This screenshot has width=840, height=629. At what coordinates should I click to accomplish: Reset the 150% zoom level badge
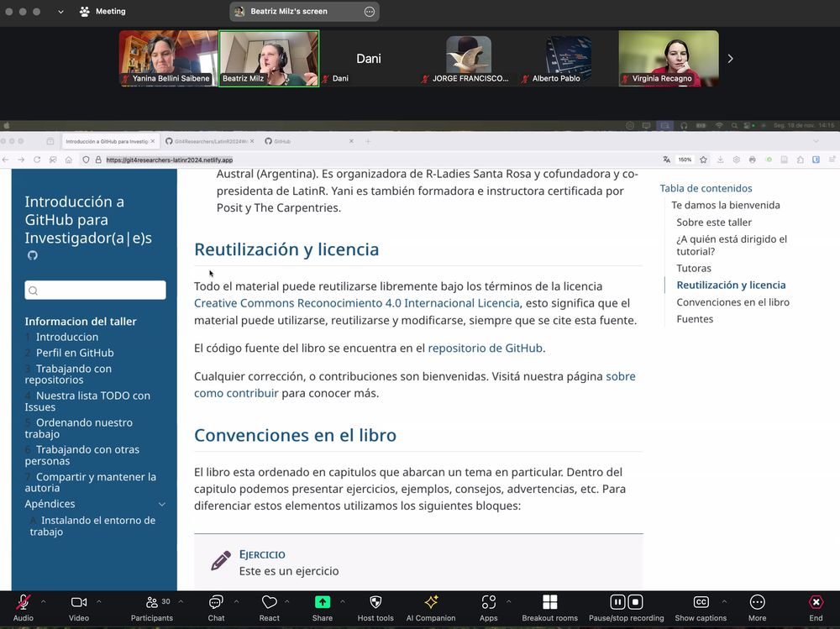pos(685,160)
